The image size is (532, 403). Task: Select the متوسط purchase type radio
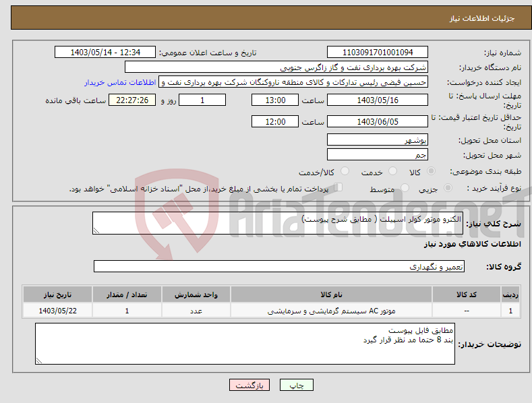[405, 187]
